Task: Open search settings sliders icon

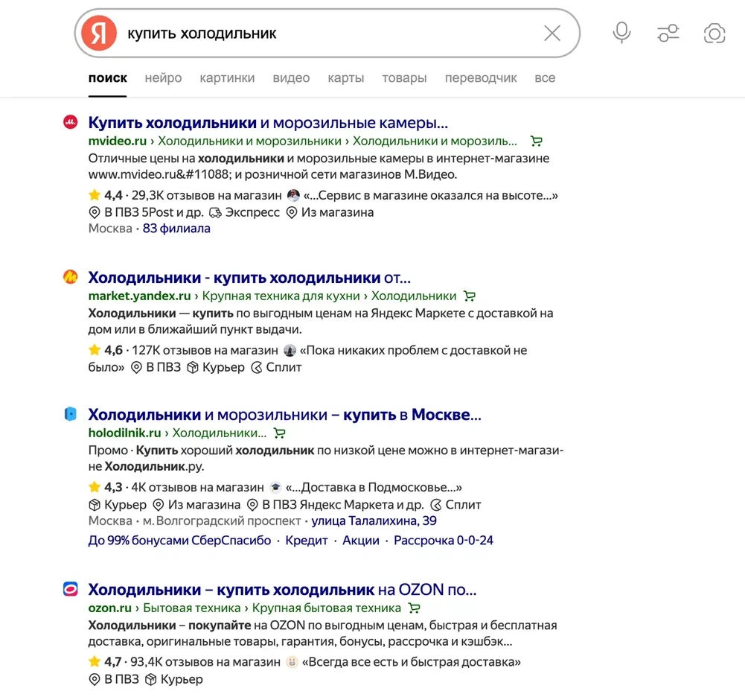Action: [668, 34]
